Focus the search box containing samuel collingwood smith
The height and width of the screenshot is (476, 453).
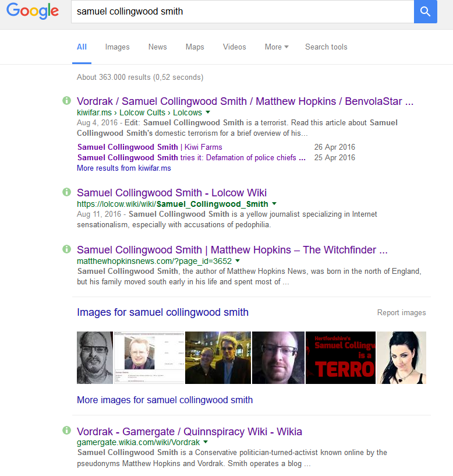coord(242,12)
